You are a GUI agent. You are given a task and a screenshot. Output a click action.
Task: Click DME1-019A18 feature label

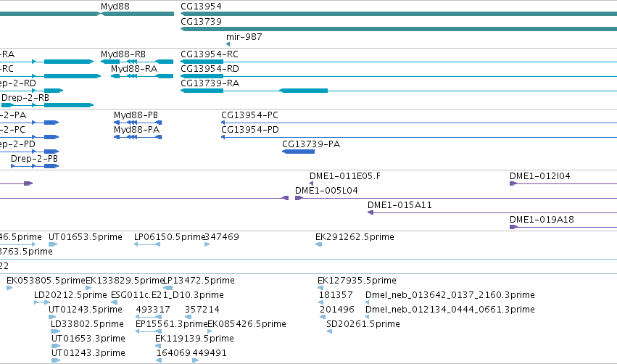pos(542,220)
